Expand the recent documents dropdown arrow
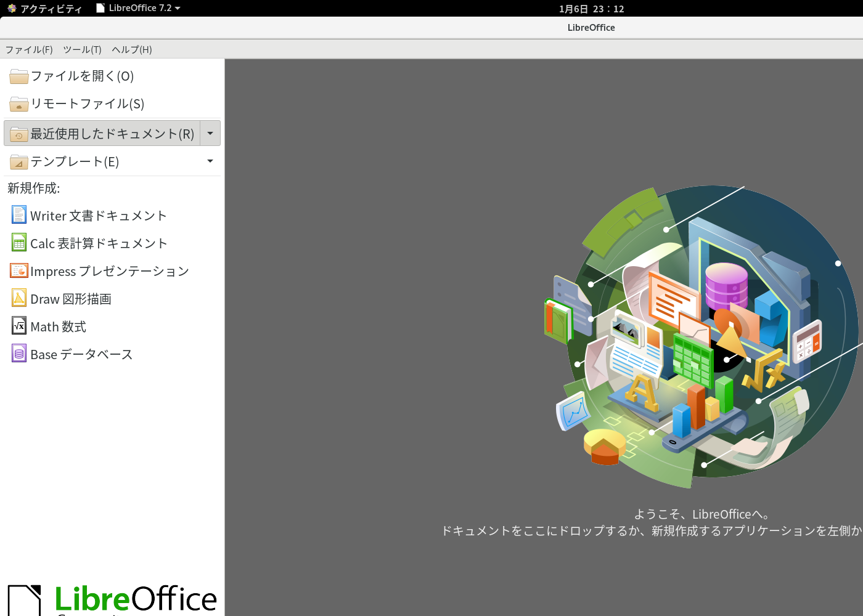Viewport: 863px width, 616px height. (210, 133)
